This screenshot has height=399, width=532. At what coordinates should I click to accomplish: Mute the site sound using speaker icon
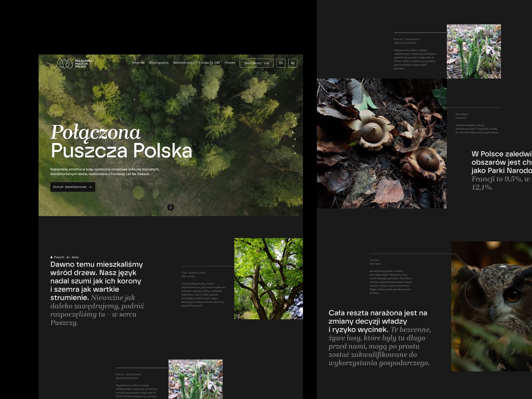click(293, 63)
